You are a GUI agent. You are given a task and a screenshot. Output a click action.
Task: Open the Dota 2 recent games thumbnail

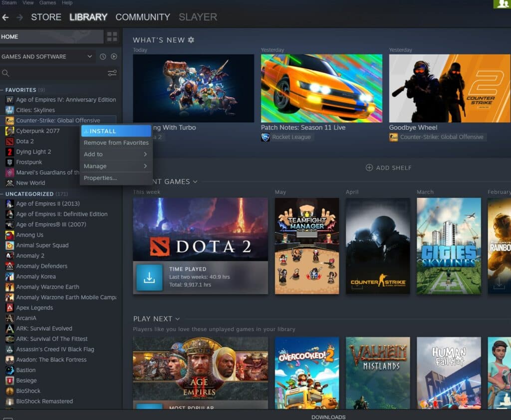[x=200, y=229]
